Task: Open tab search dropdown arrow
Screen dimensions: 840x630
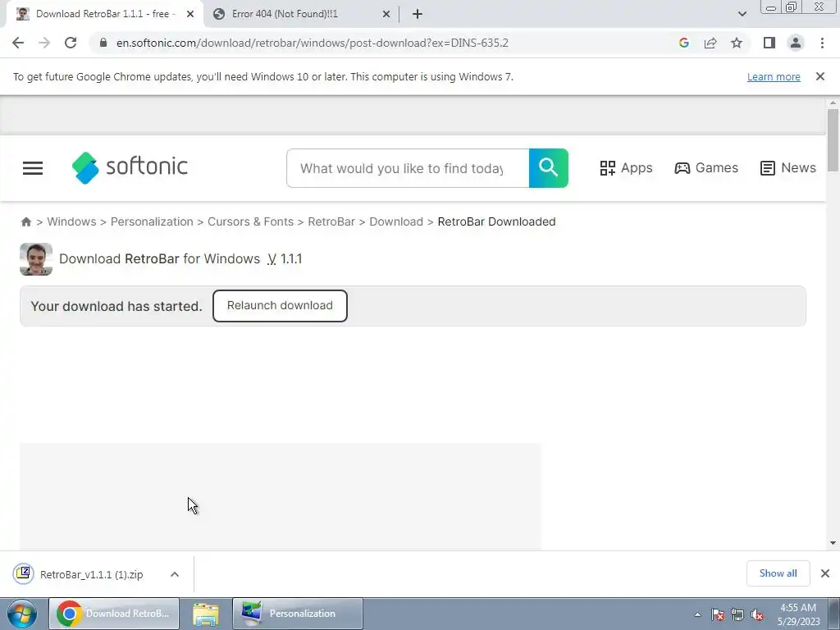Action: pyautogui.click(x=742, y=14)
